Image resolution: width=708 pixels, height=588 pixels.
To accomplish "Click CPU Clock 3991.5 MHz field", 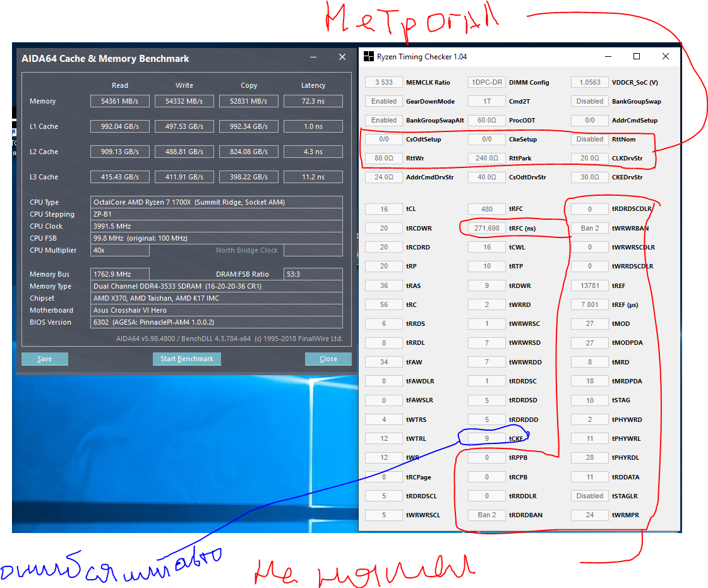I will tap(216, 226).
